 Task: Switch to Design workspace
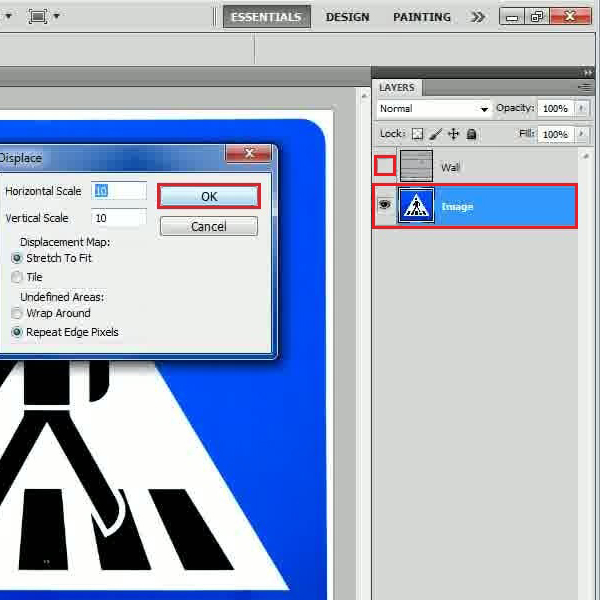pyautogui.click(x=347, y=17)
